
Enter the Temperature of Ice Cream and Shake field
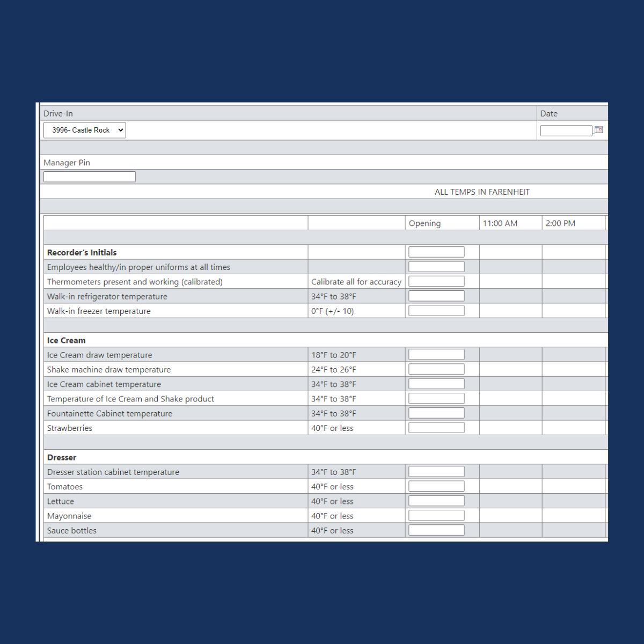point(436,398)
